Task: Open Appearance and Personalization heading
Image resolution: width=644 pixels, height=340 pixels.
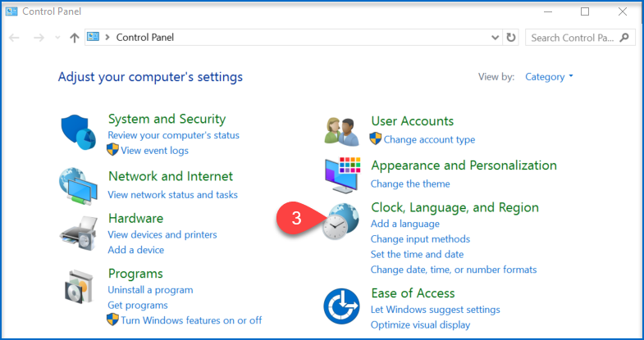Action: 464,165
